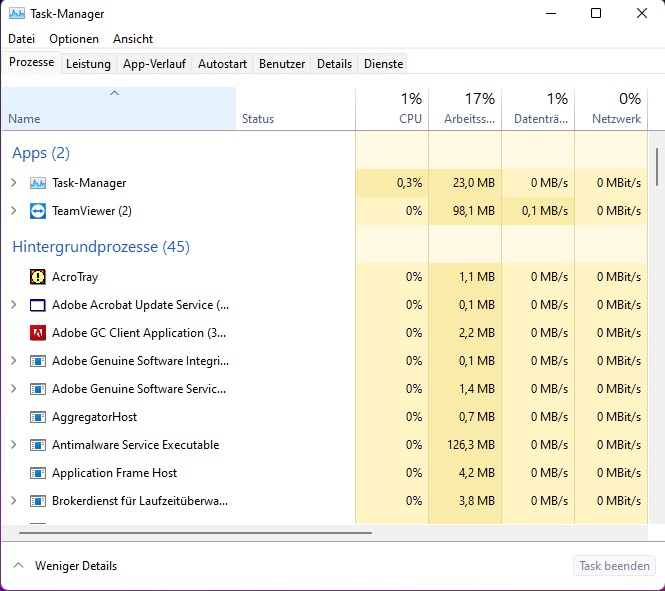The image size is (665, 591).
Task: Expand Adobe Acrobat Update Service entry
Action: tap(14, 305)
